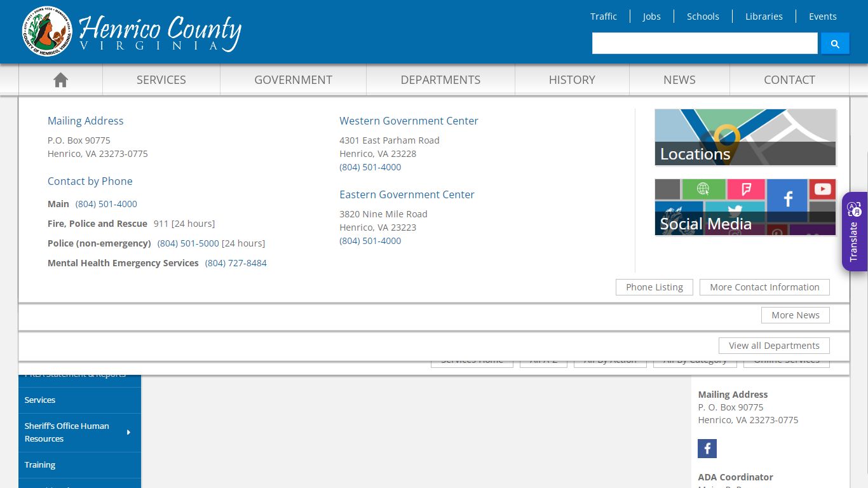The width and height of the screenshot is (868, 488).
Task: Follow the Jobs top link
Action: coord(651,17)
